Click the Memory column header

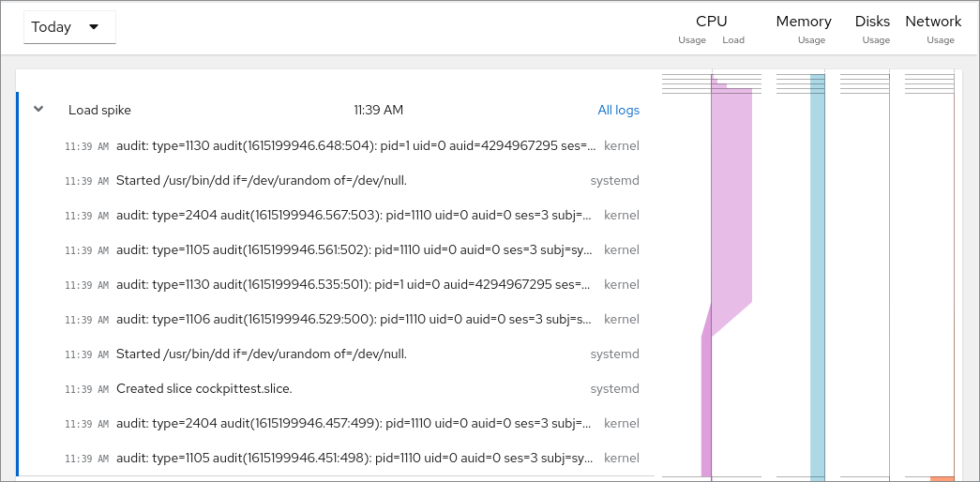[803, 22]
